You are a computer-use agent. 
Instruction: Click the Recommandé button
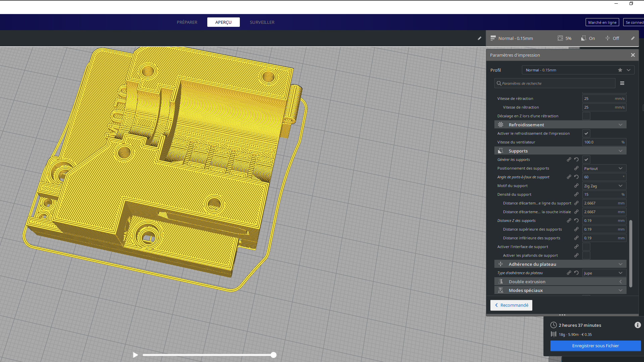tap(511, 305)
